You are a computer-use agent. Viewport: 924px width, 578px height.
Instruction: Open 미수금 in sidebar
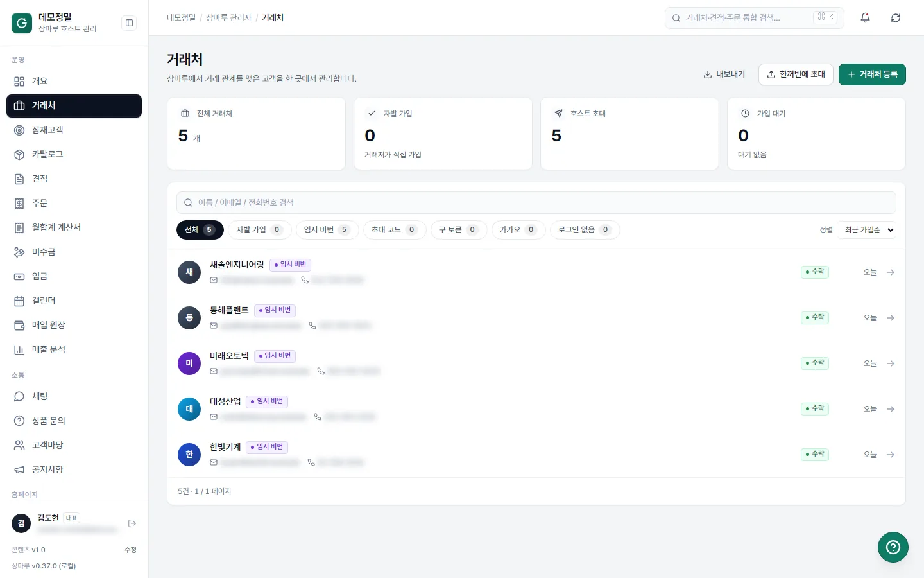pos(74,252)
